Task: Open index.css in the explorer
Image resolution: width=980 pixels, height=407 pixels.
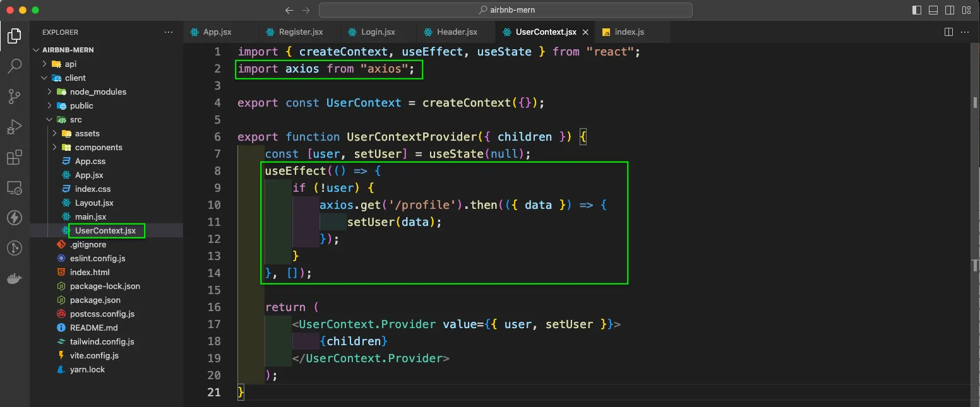Action: tap(107, 189)
